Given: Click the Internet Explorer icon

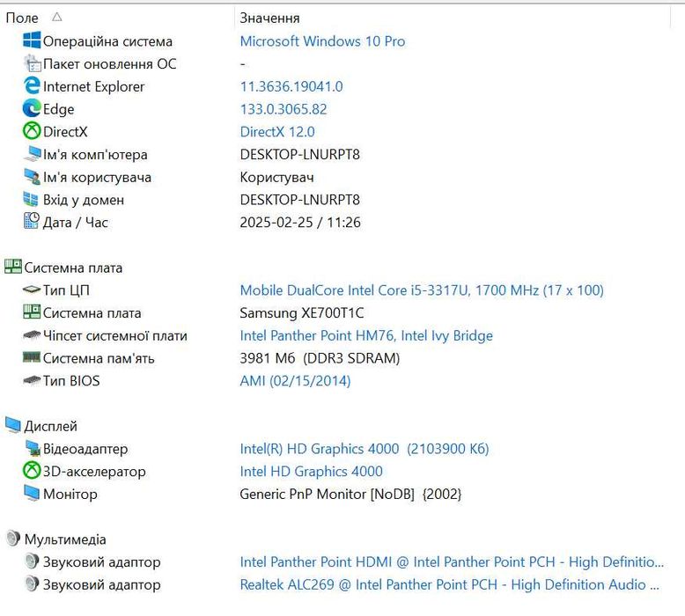Looking at the screenshot, I should 32,86.
